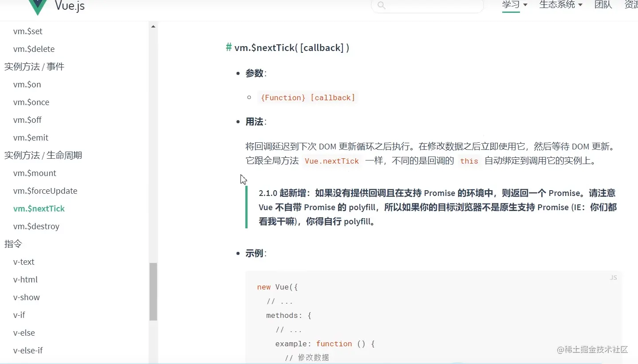This screenshot has width=638, height=364.
Task: Click the Vue.js logo icon
Action: click(x=38, y=7)
